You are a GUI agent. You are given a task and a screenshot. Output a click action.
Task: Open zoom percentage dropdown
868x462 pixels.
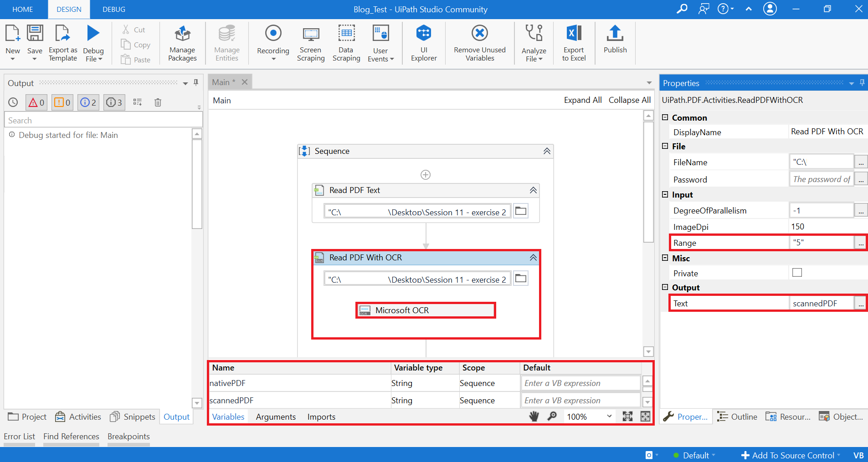tap(609, 416)
